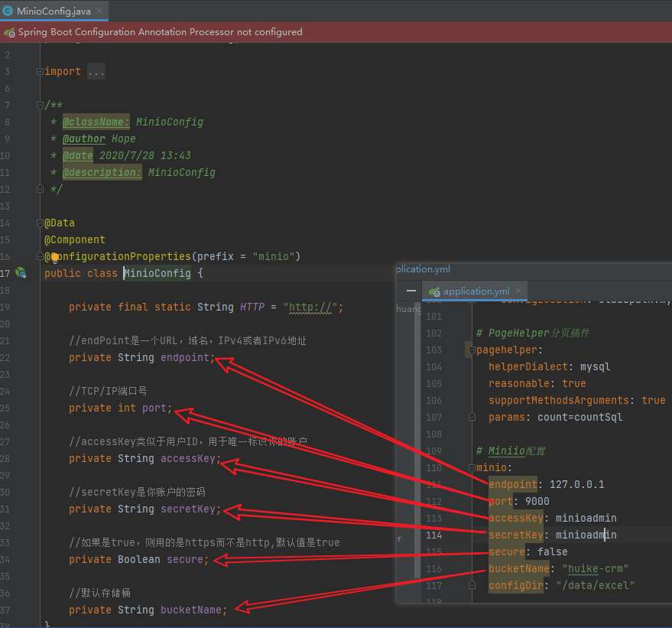Image resolution: width=672 pixels, height=628 pixels.
Task: Click the endpoint field in Java class
Action: click(185, 357)
